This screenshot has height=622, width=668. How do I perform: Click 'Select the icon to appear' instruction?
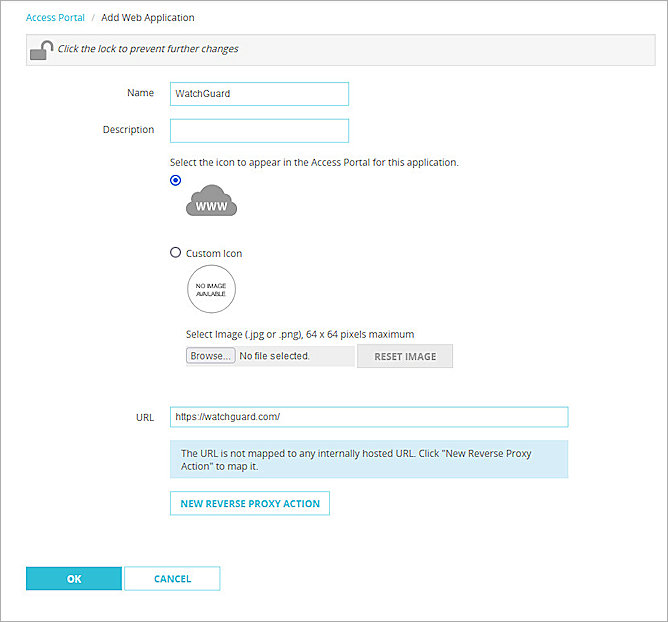314,162
